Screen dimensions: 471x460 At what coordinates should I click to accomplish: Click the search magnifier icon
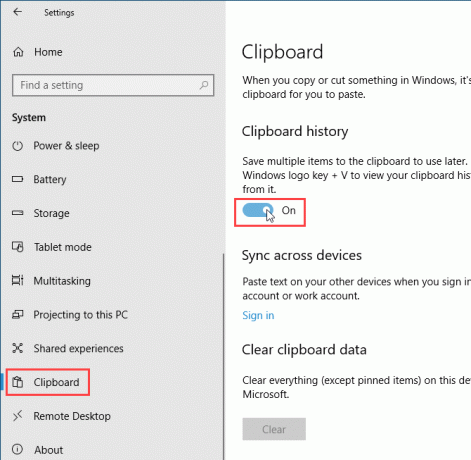(x=204, y=85)
